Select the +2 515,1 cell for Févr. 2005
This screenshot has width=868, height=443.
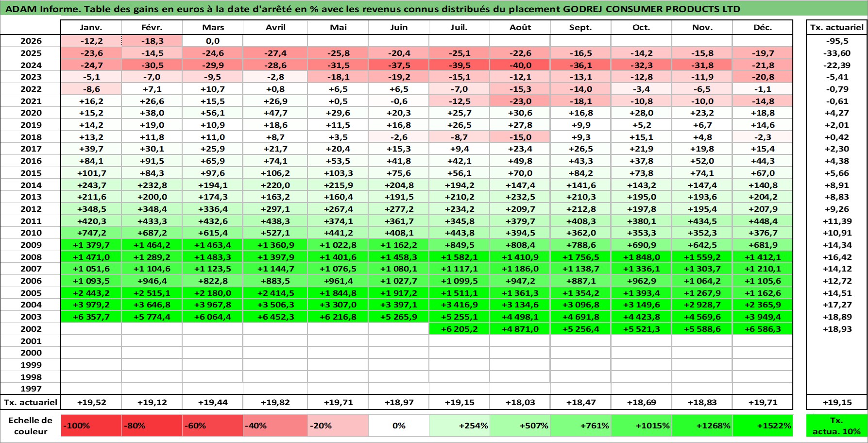pyautogui.click(x=152, y=293)
